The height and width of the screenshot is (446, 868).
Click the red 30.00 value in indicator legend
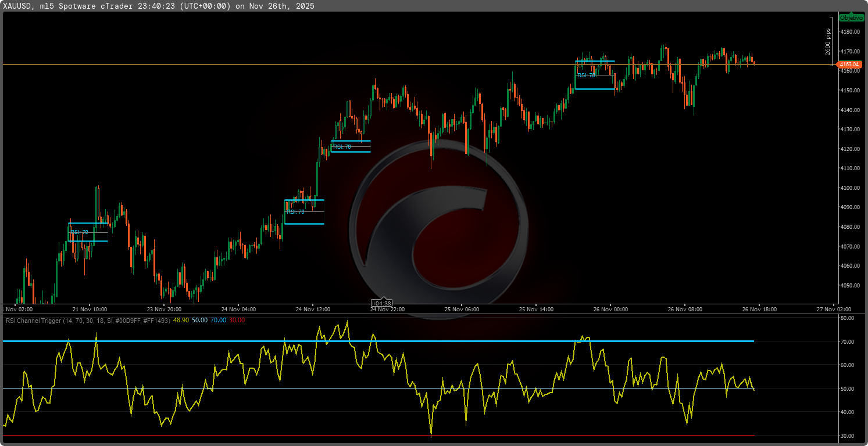(237, 320)
